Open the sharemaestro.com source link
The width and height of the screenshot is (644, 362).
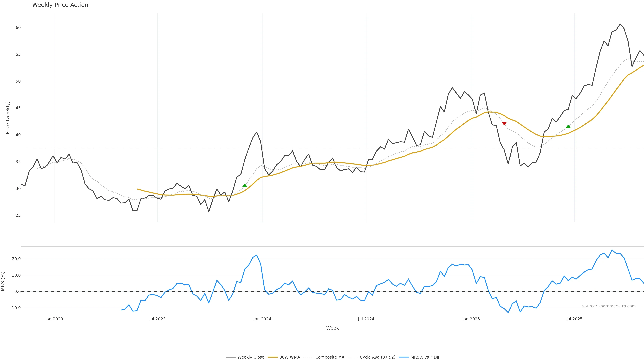[x=609, y=306]
